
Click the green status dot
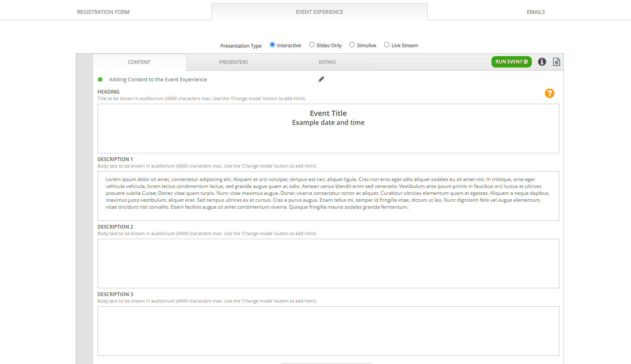coord(100,80)
